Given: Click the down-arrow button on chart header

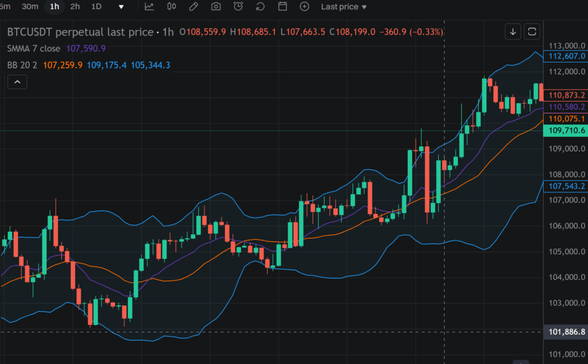Looking at the screenshot, I should click(x=513, y=32).
